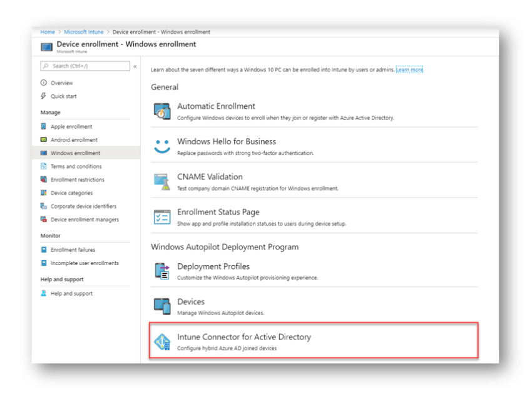Viewport: 532px width, 397px height.
Task: Click the 'Manage' sidebar section label
Action: [x=51, y=112]
